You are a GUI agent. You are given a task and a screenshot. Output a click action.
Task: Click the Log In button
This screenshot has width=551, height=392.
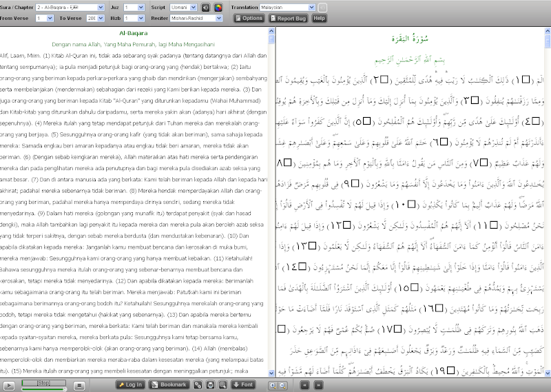click(x=130, y=385)
